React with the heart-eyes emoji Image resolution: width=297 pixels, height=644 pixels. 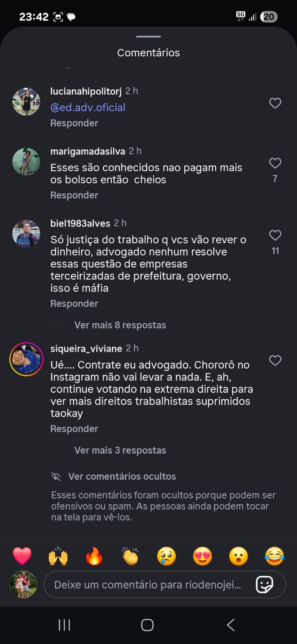click(x=202, y=556)
